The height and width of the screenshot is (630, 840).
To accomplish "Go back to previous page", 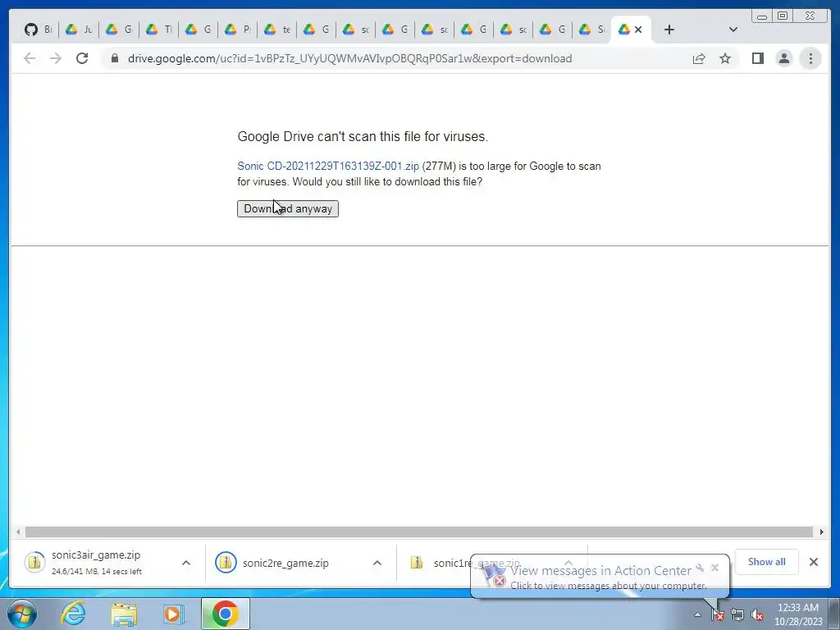I will point(30,58).
